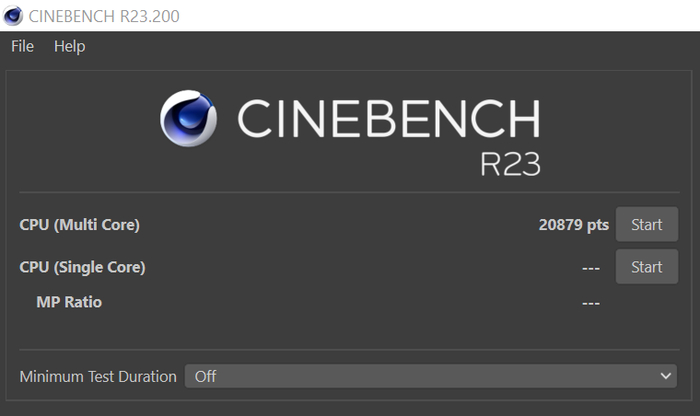The width and height of the screenshot is (700, 416).
Task: Click the separator line above Minimum Test Duration
Action: [x=349, y=350]
